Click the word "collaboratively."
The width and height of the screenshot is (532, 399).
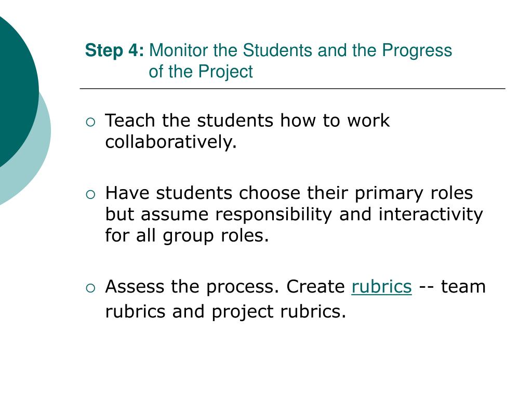point(170,141)
